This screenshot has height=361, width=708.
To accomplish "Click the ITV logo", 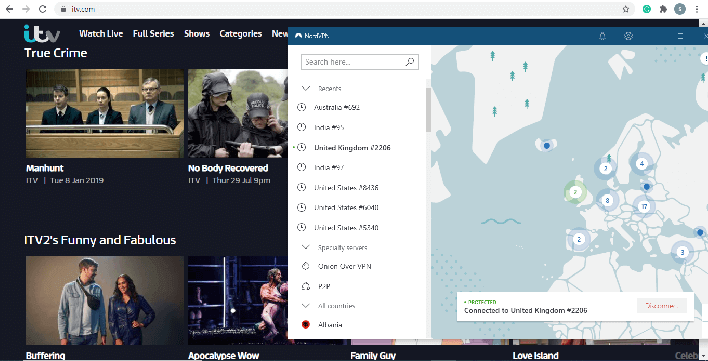I will click(42, 34).
